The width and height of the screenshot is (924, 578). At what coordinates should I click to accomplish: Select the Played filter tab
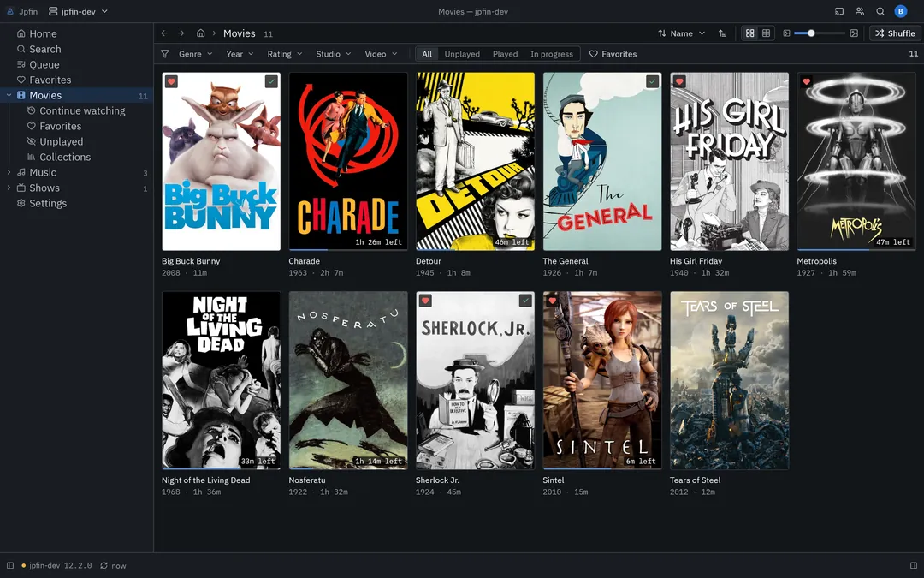(505, 54)
